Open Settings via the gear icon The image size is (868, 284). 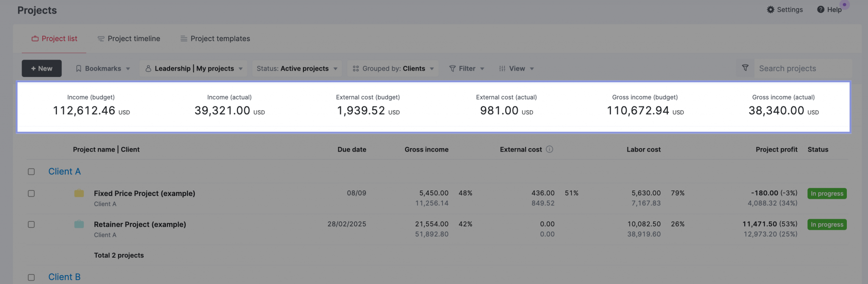(x=771, y=10)
